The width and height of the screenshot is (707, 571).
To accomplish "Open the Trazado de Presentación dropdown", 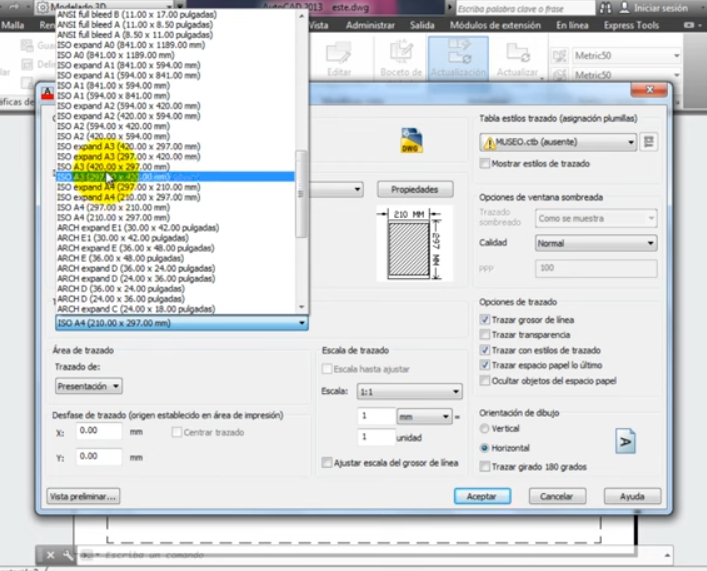I will point(88,386).
